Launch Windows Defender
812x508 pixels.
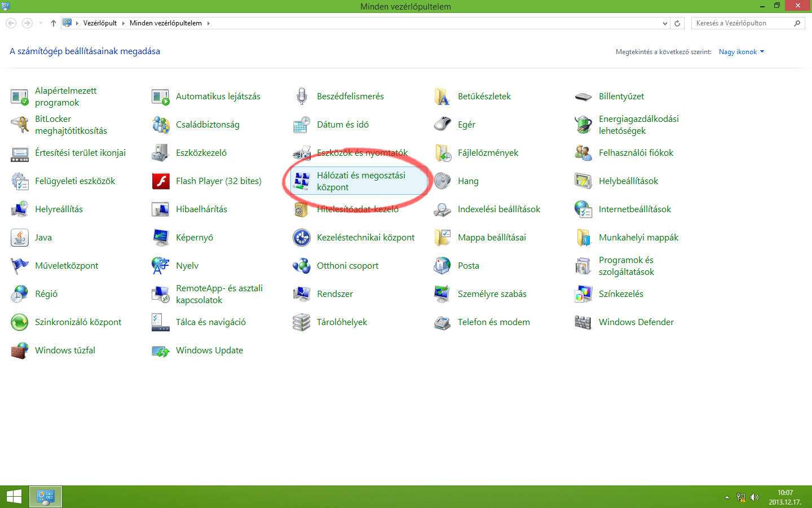pyautogui.click(x=636, y=322)
